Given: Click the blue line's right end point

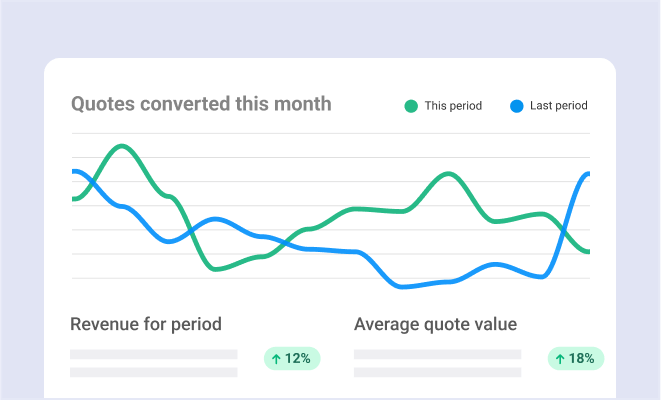Looking at the screenshot, I should 587,175.
